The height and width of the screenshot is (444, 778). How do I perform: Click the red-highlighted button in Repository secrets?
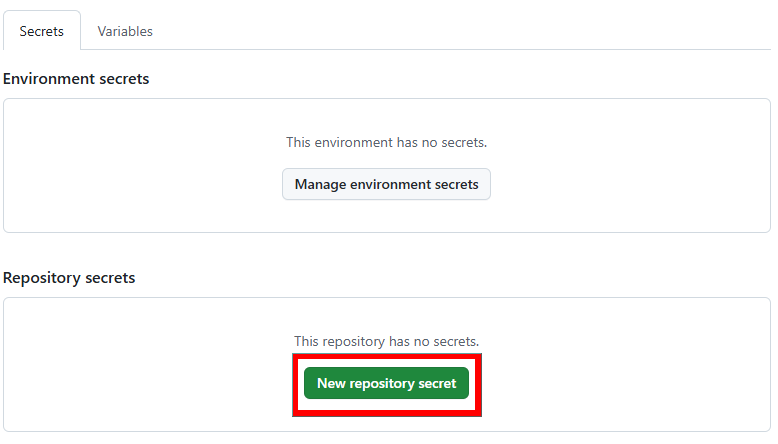coord(386,383)
